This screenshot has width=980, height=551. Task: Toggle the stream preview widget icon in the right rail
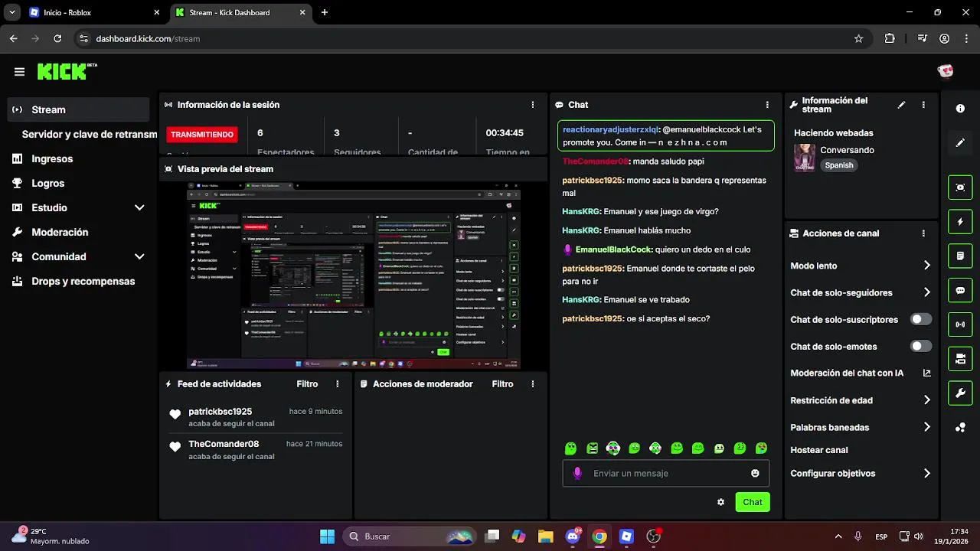coord(960,187)
